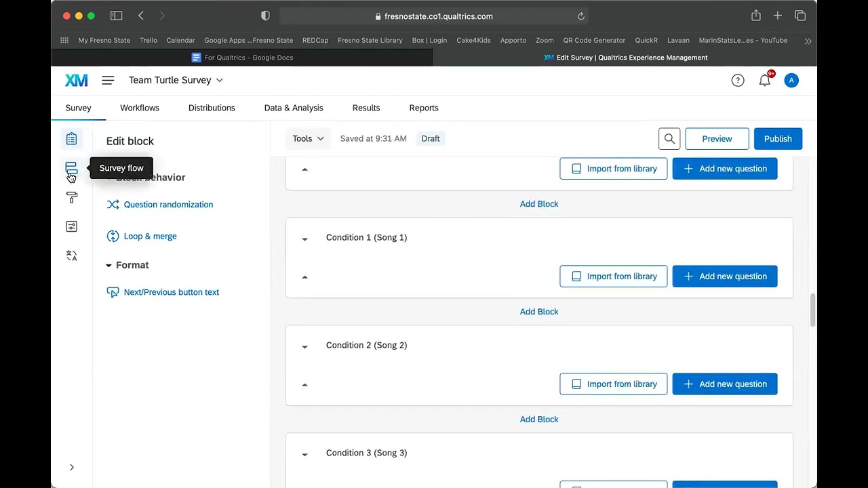The width and height of the screenshot is (868, 488).
Task: Open the Translations sidebar icon
Action: (x=71, y=256)
